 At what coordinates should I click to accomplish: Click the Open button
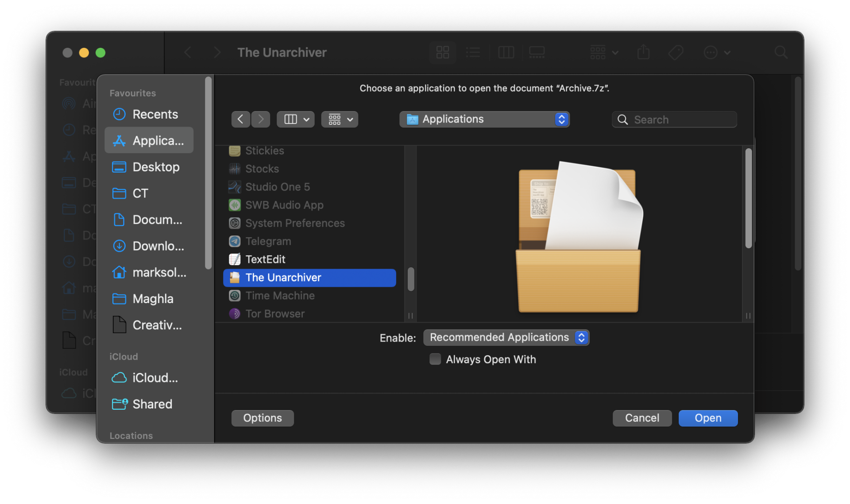pyautogui.click(x=708, y=418)
